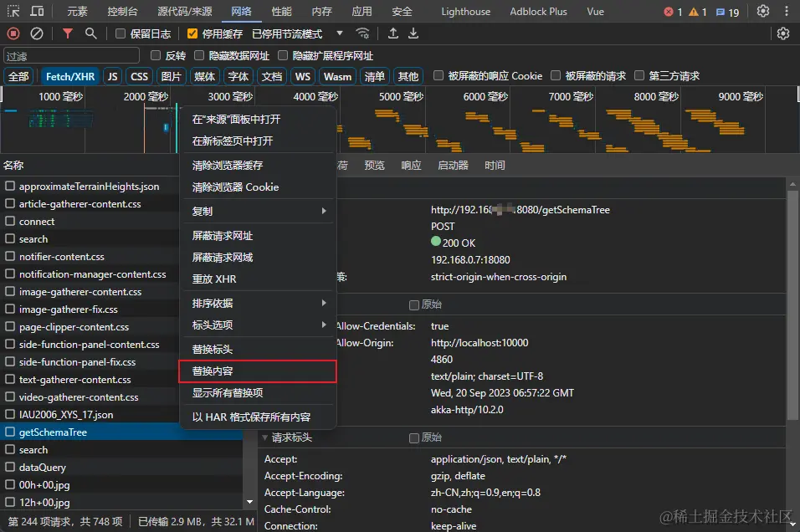Check the 第三方请求 checkbox
Screen dimensions: 800x532
(639, 75)
